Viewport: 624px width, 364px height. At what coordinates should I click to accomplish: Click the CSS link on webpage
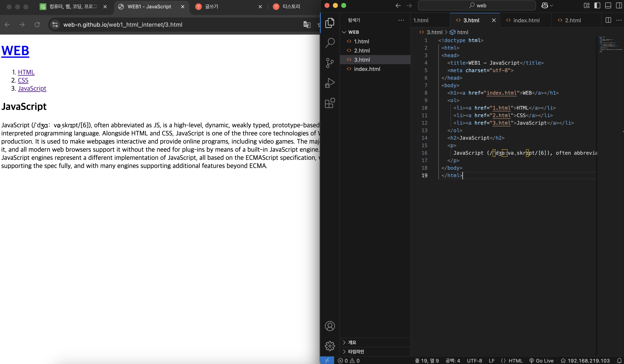(23, 80)
